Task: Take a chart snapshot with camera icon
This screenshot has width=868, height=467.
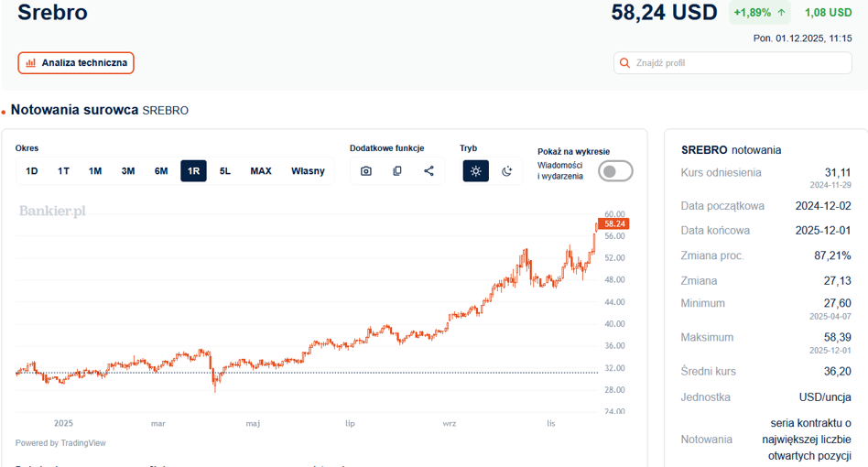Action: (x=366, y=171)
